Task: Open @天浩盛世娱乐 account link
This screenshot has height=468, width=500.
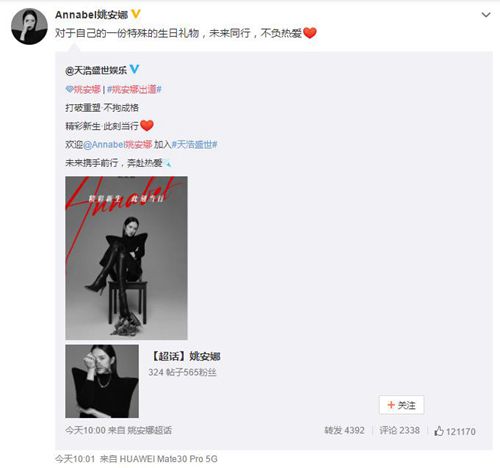Action: [x=96, y=70]
